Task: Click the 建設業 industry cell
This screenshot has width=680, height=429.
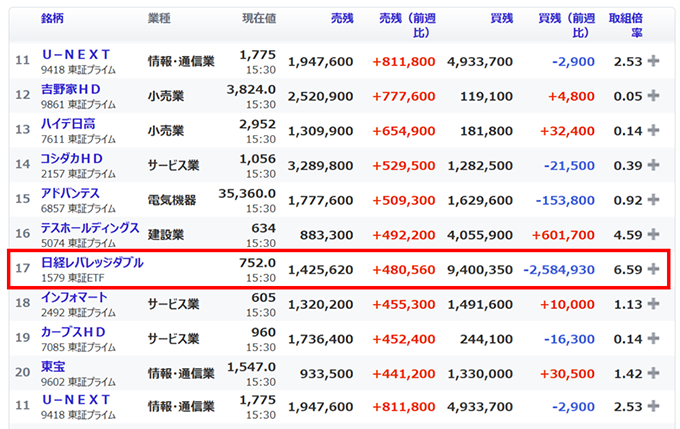Action: click(x=166, y=235)
